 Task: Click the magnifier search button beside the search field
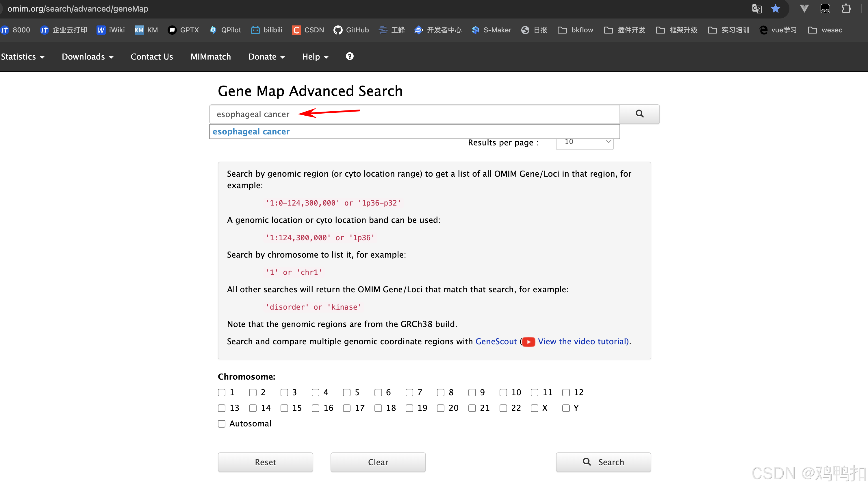(x=639, y=114)
